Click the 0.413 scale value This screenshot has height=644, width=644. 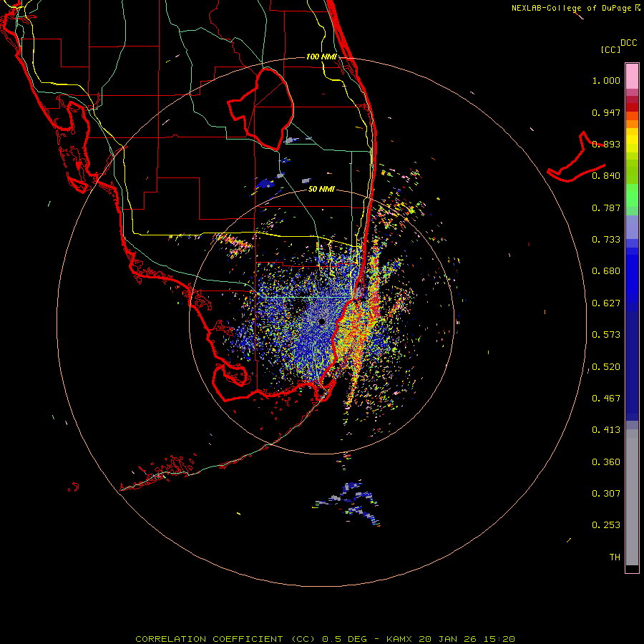(606, 430)
